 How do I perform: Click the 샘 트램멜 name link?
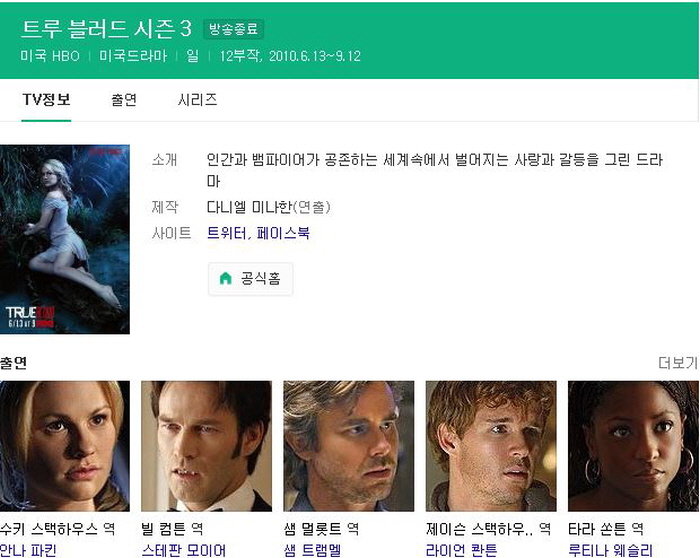(x=312, y=550)
